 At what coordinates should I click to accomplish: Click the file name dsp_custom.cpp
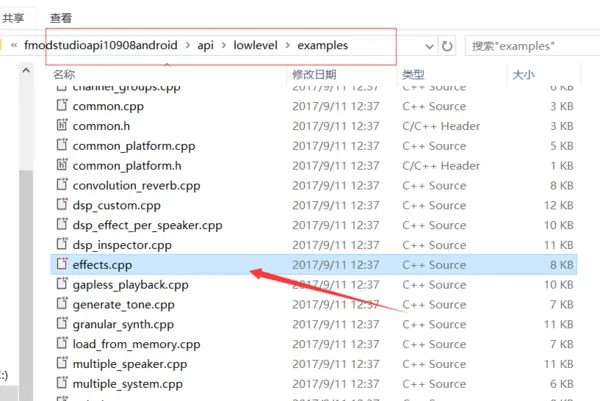117,205
